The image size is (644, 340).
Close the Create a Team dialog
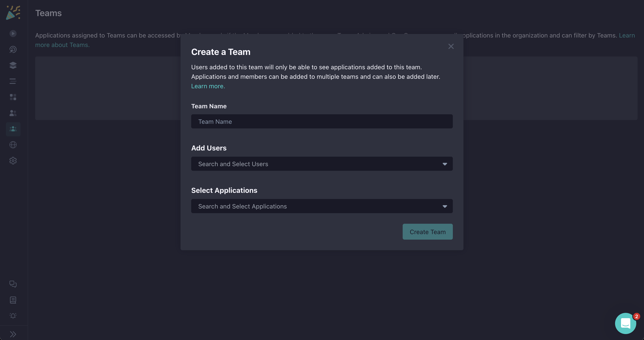tap(451, 46)
